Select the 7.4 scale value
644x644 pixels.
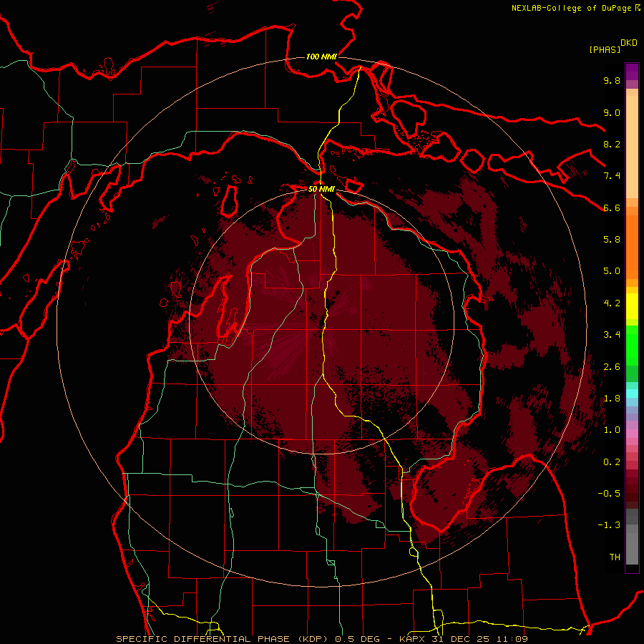click(612, 176)
